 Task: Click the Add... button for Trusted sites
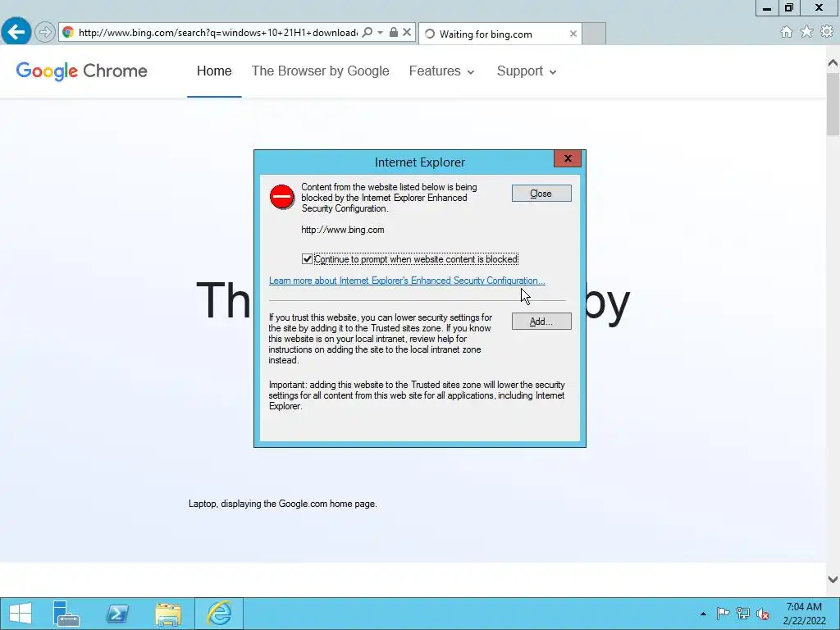[x=541, y=322]
